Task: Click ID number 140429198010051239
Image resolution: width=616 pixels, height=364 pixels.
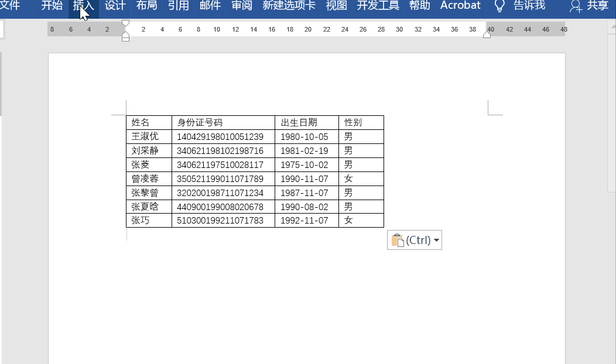Action: pos(220,137)
